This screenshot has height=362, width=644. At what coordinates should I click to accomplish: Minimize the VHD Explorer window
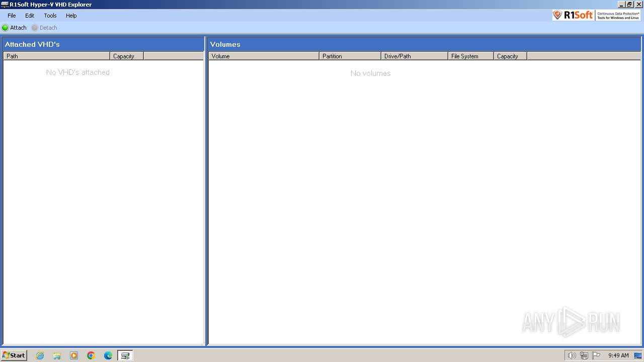[621, 5]
